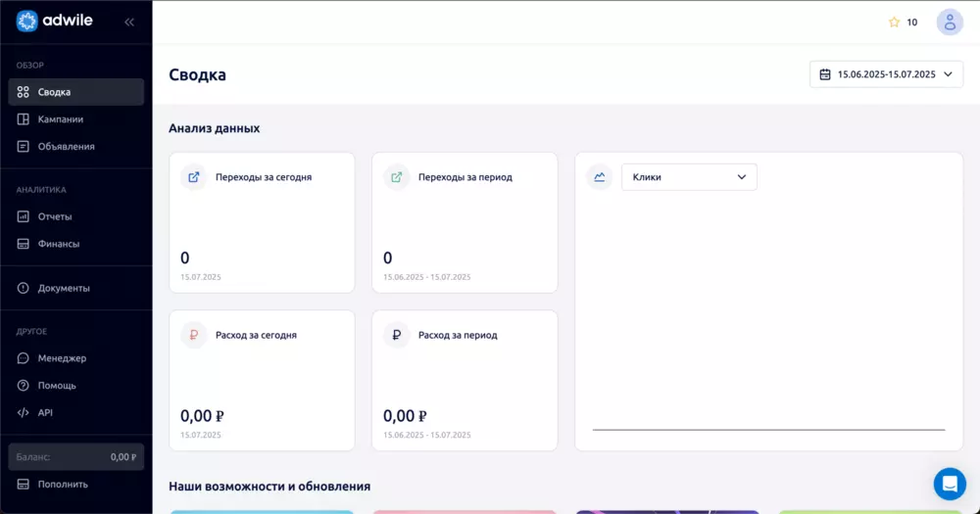The width and height of the screenshot is (980, 514).
Task: Click the Финансы card icon
Action: [x=24, y=244]
